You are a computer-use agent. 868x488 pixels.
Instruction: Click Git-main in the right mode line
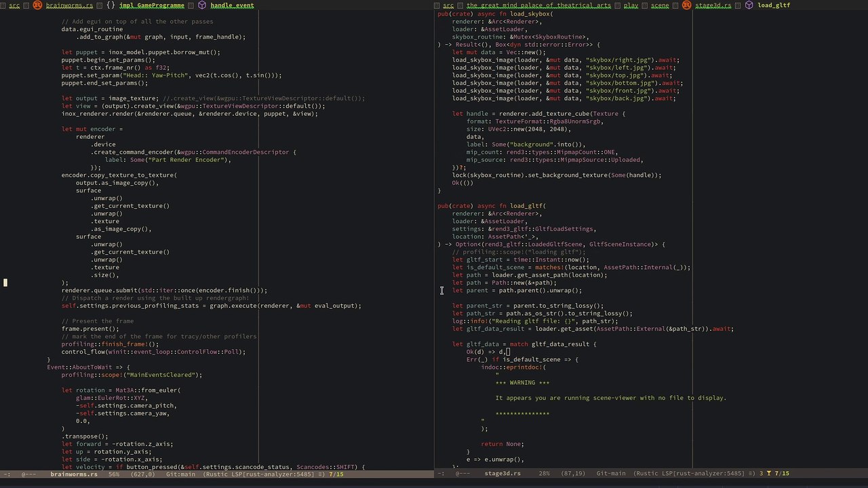tap(611, 474)
